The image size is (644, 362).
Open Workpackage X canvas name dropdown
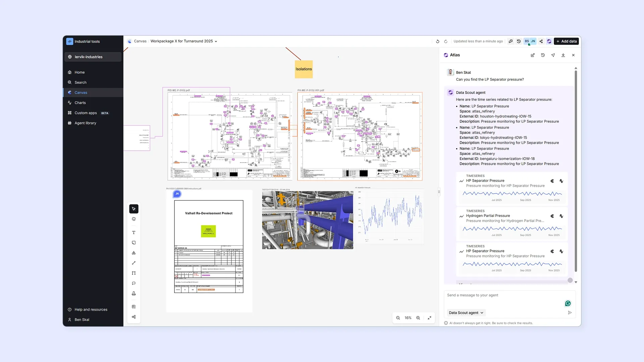(184, 41)
